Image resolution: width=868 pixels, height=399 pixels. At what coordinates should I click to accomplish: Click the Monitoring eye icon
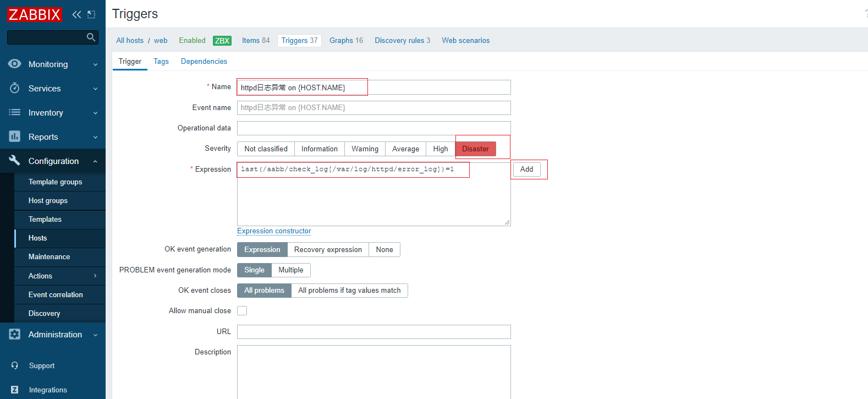click(15, 64)
